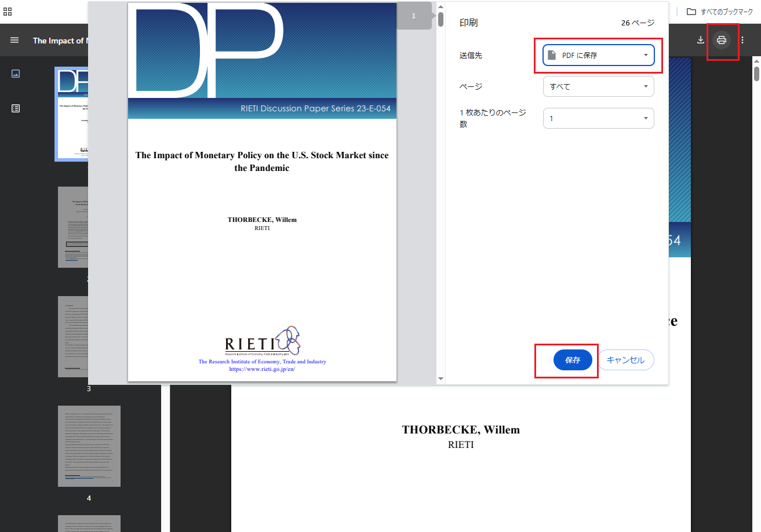The width and height of the screenshot is (761, 532).
Task: Click the print icon in PDF toolbar
Action: click(x=722, y=40)
